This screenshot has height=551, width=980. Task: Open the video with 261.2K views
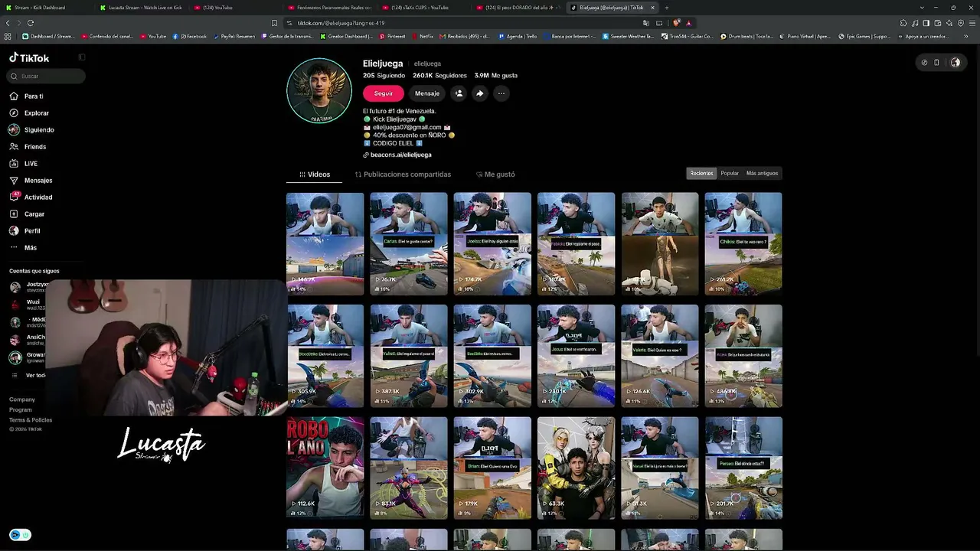click(x=743, y=243)
